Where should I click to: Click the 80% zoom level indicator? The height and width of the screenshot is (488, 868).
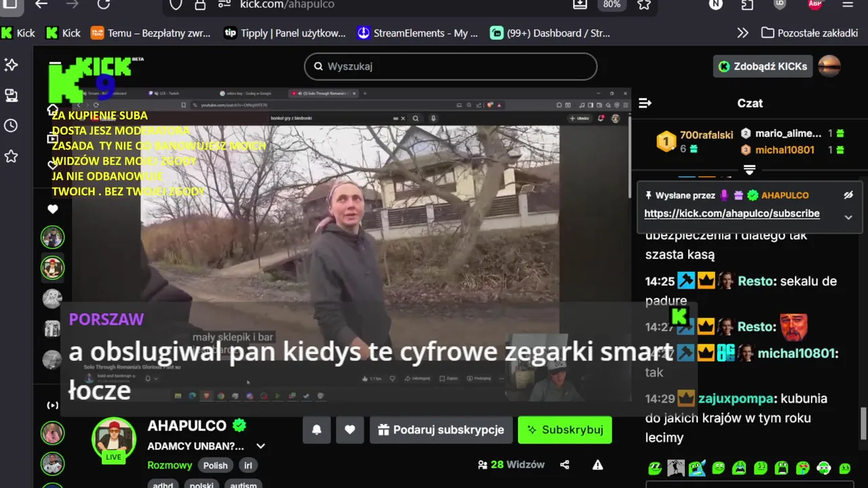pos(612,4)
